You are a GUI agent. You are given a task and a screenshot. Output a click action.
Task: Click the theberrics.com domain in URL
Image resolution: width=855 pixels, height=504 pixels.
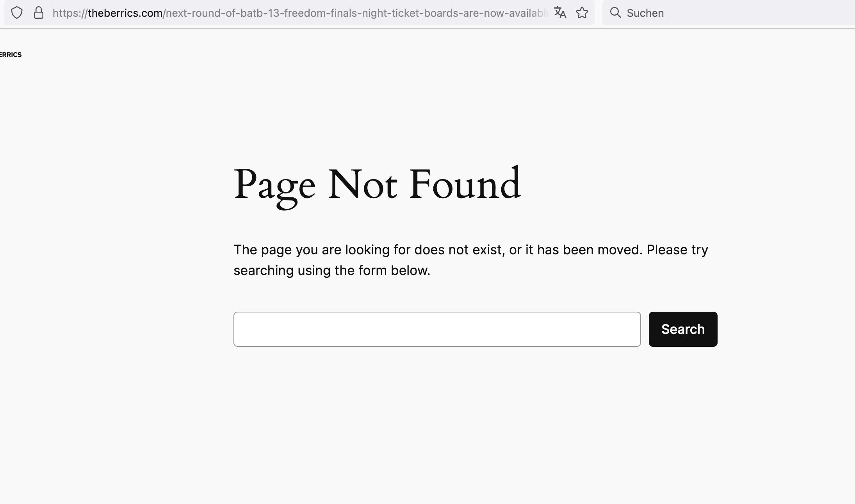(x=125, y=13)
